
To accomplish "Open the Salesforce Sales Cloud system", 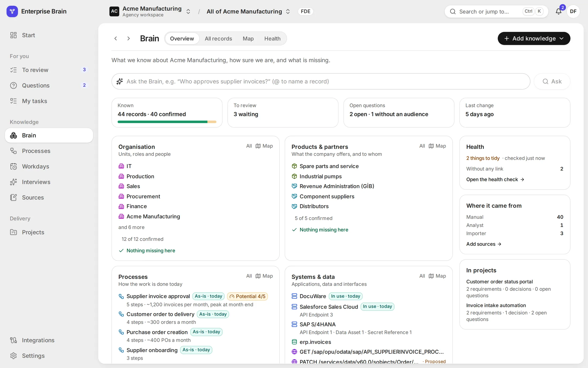I will click(328, 307).
